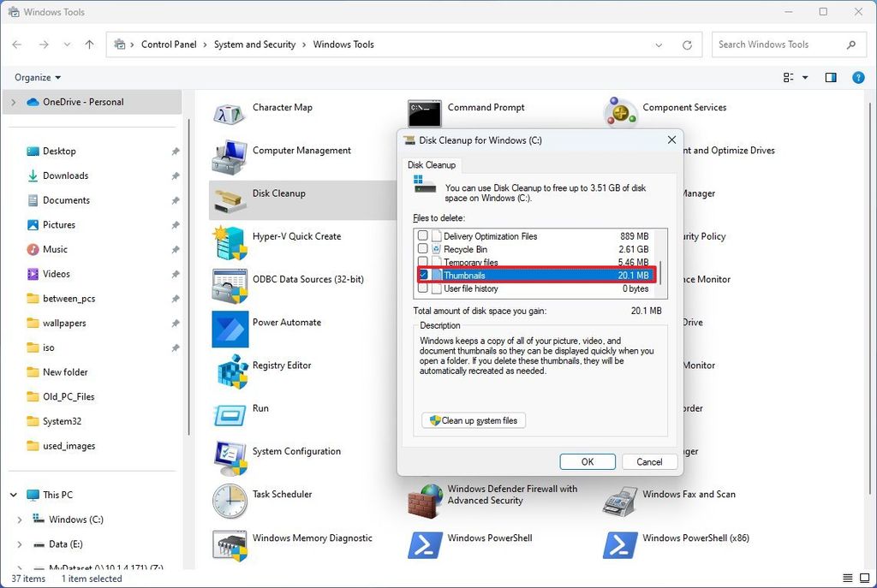Collapse the This PC tree node

point(12,495)
